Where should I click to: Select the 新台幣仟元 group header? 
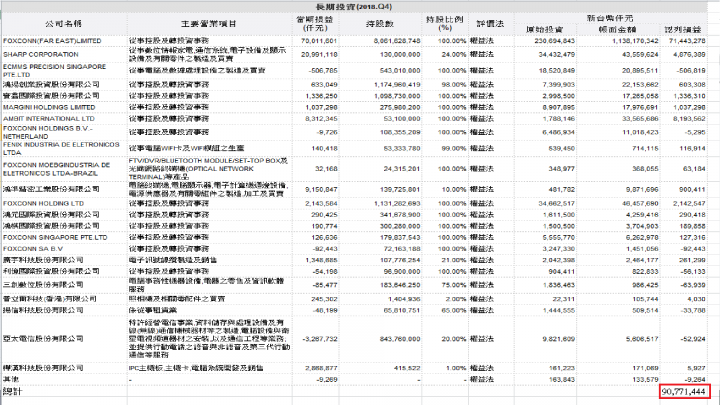point(610,18)
